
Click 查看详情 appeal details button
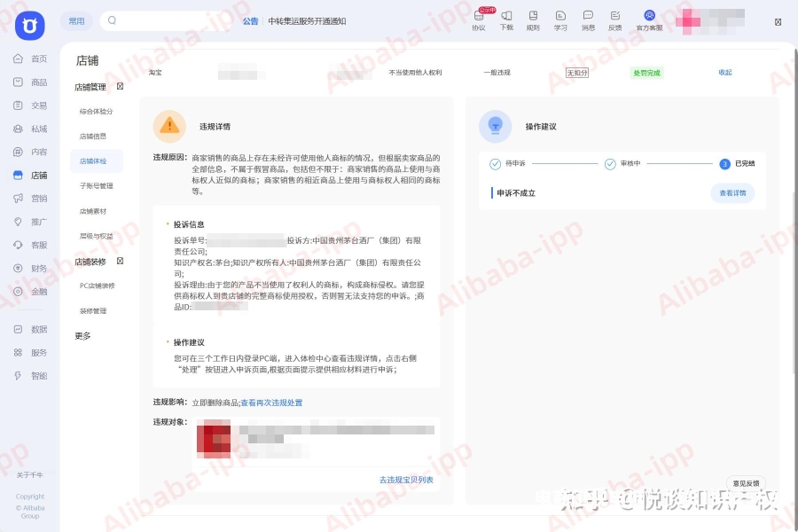[732, 193]
